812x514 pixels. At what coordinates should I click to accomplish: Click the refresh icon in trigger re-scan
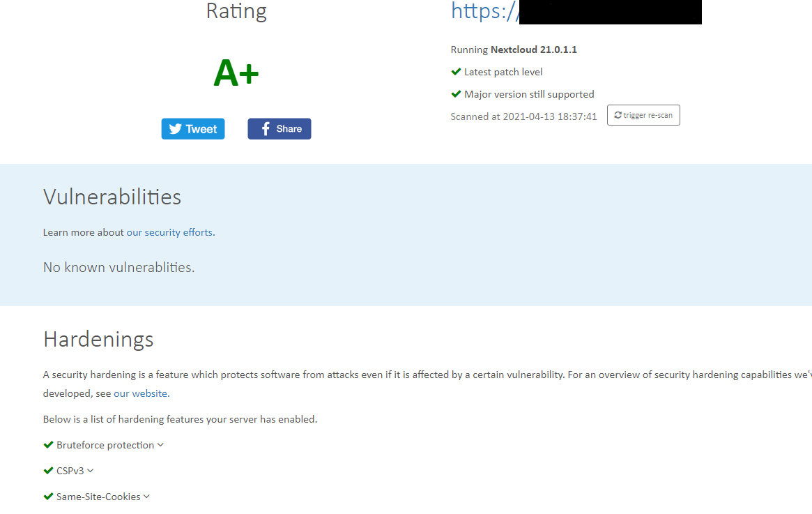pos(618,115)
